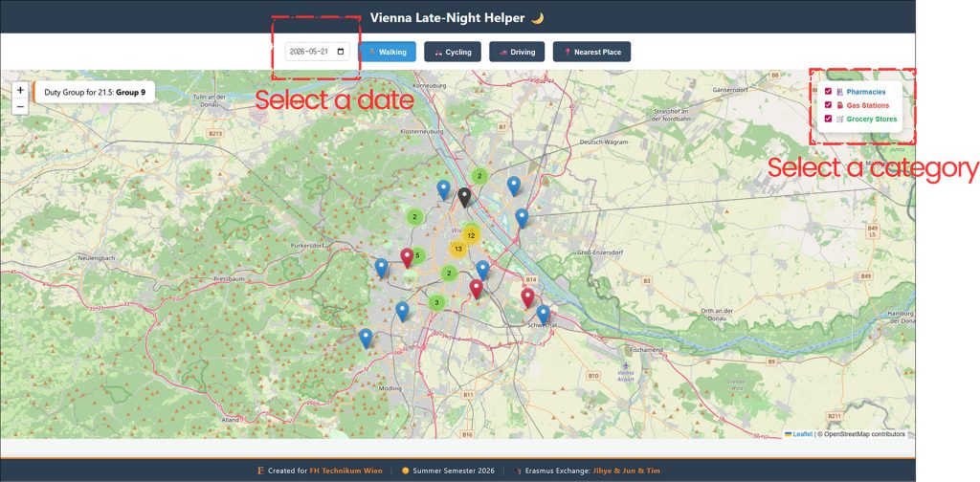Click the blue pin nearest Purkersdorf
The height and width of the screenshot is (482, 980).
pos(381,269)
